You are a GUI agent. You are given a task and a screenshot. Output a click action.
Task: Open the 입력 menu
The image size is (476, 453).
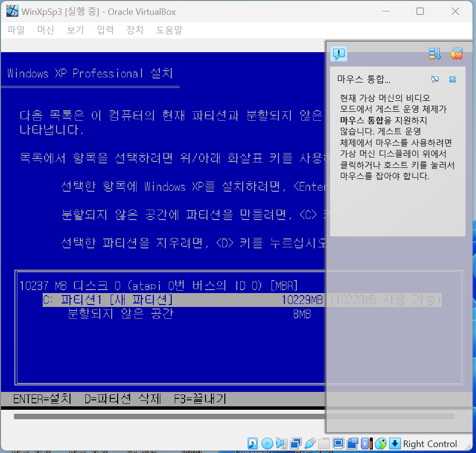[105, 30]
